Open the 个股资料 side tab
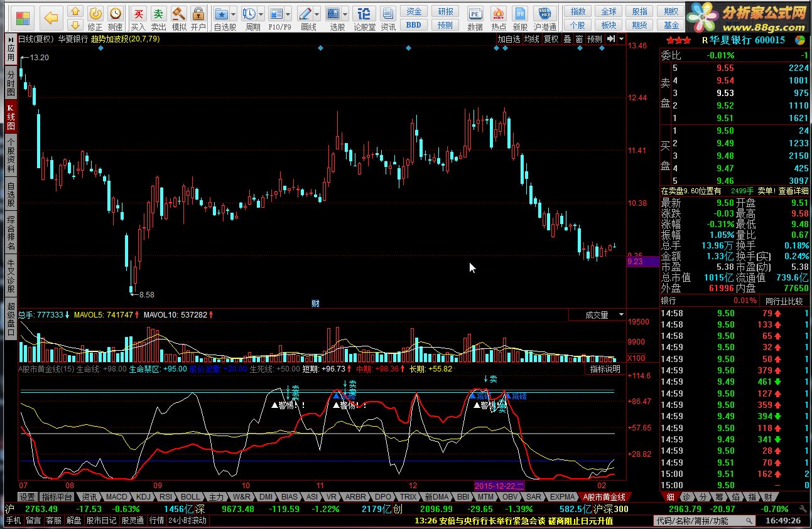The width and height of the screenshot is (812, 529). point(11,155)
